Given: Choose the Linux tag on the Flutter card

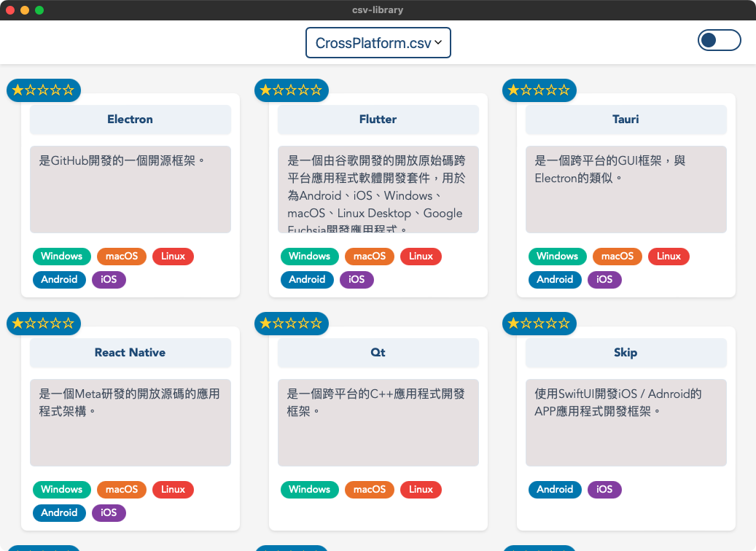Looking at the screenshot, I should point(421,257).
